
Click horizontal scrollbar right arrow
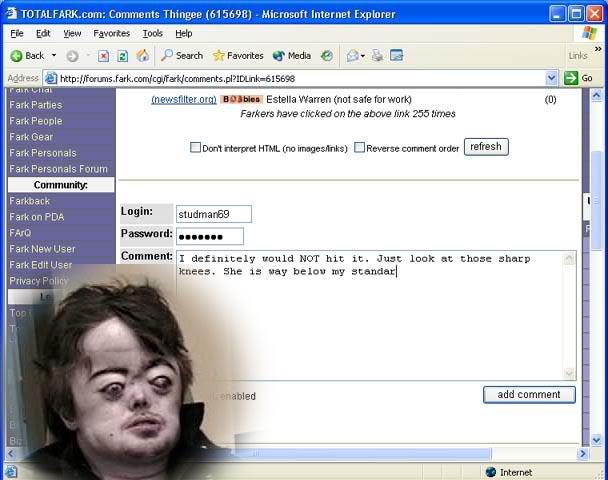point(582,453)
